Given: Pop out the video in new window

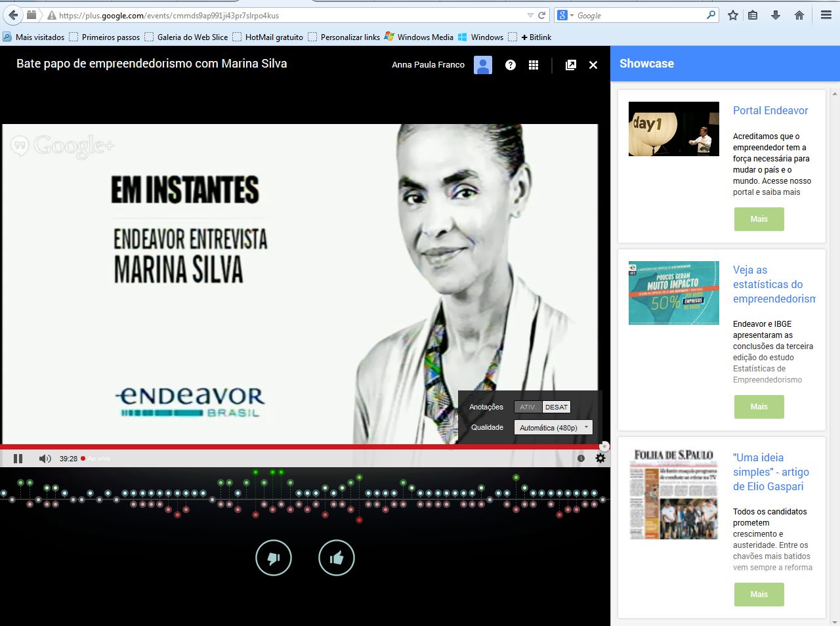Looking at the screenshot, I should [570, 64].
